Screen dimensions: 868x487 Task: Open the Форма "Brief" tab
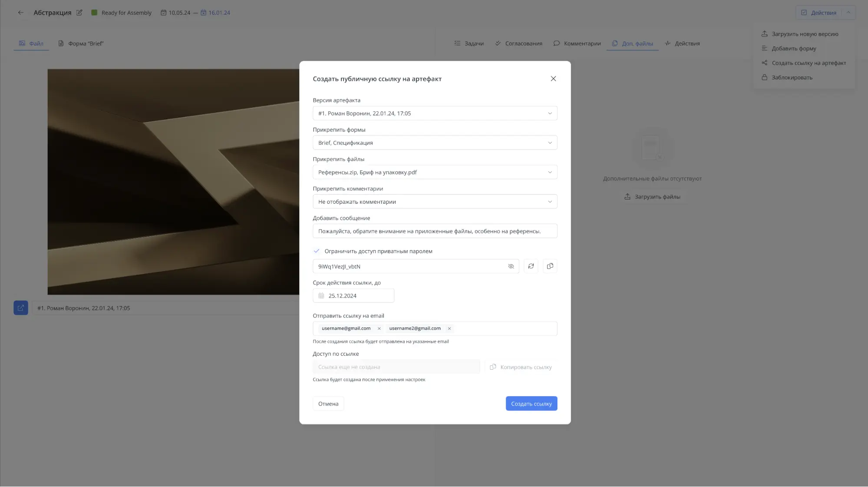click(x=81, y=43)
